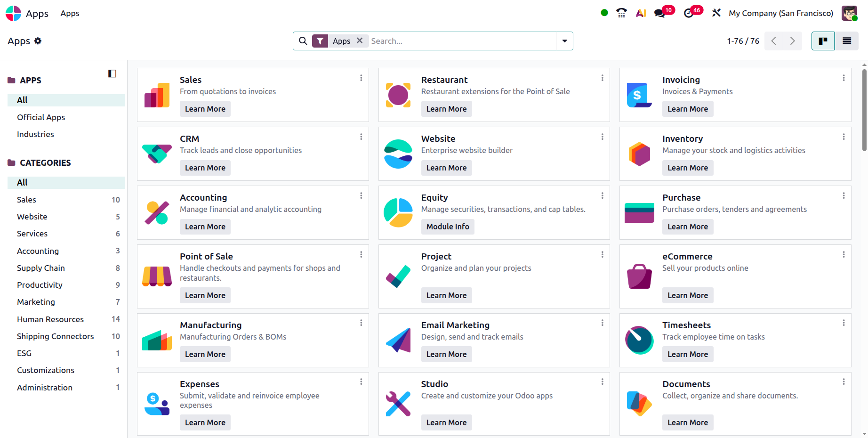Open the Apps settings gear icon
The height and width of the screenshot is (438, 868).
click(38, 41)
